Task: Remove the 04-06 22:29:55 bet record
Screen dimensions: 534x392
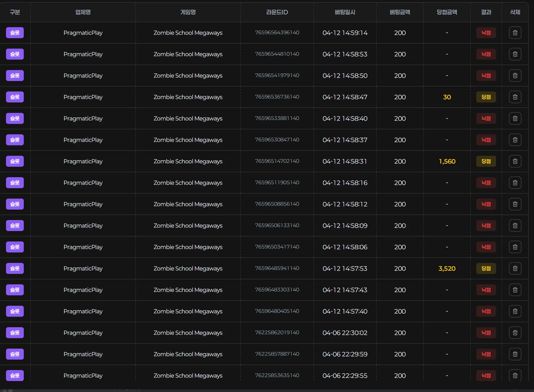Action: pos(515,376)
